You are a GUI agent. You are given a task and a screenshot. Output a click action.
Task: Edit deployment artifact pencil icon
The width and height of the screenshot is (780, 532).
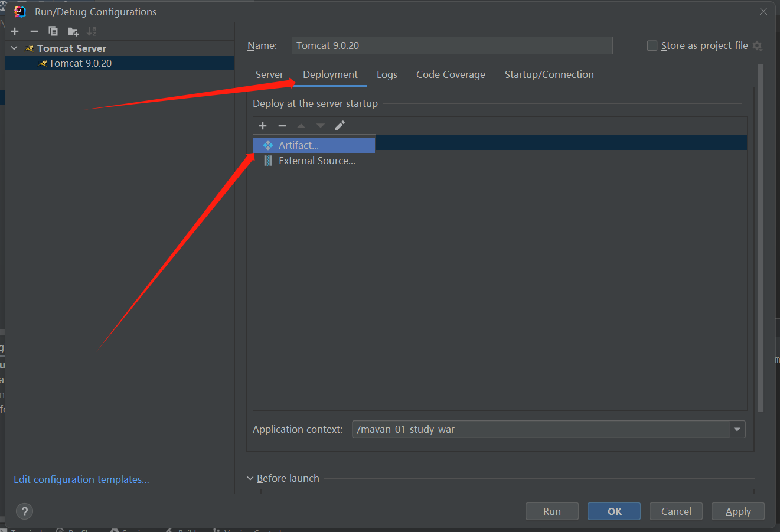(x=340, y=125)
